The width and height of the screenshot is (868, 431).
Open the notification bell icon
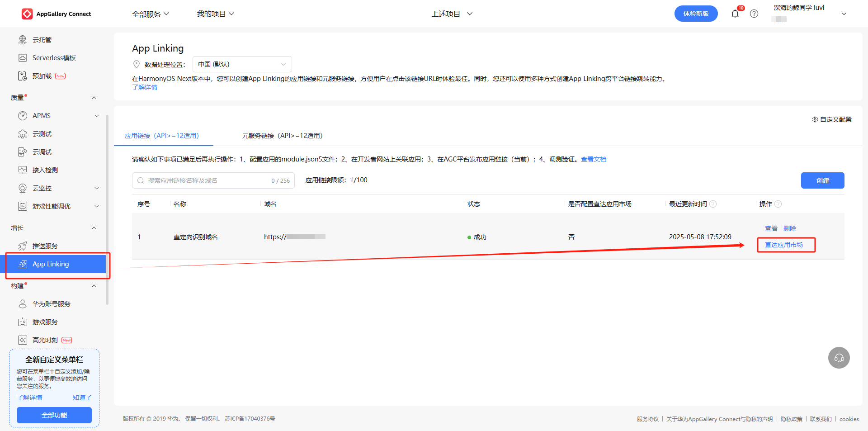pos(735,14)
